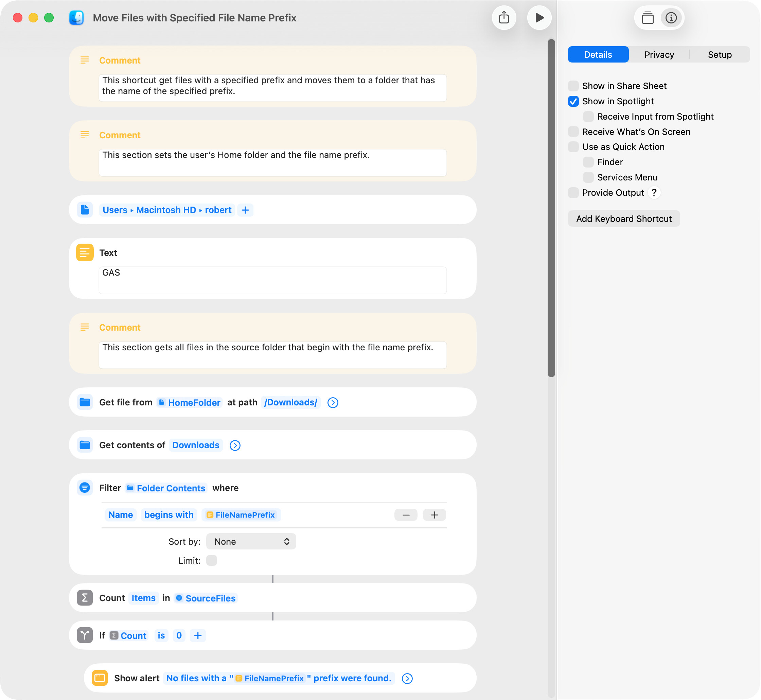Click the Count action sigma icon
This screenshot has width=761, height=700.
pyautogui.click(x=85, y=598)
